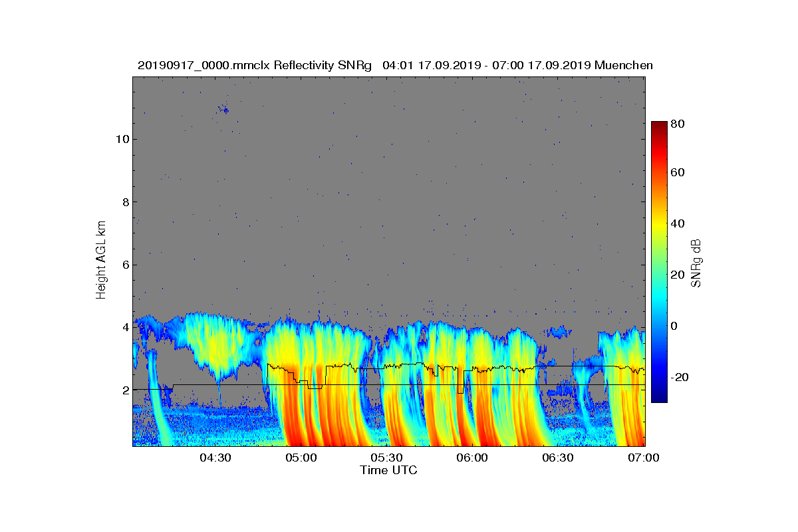This screenshot has height=532, width=798.
Task: Click the 'Height AGL km' axis label
Action: pos(101,261)
